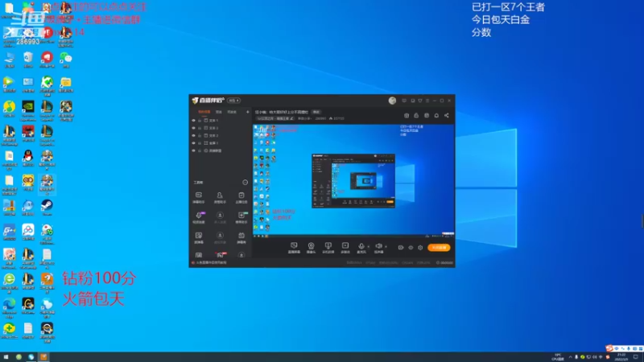Open the toolbox tool with the person silhouette icon

click(x=220, y=197)
